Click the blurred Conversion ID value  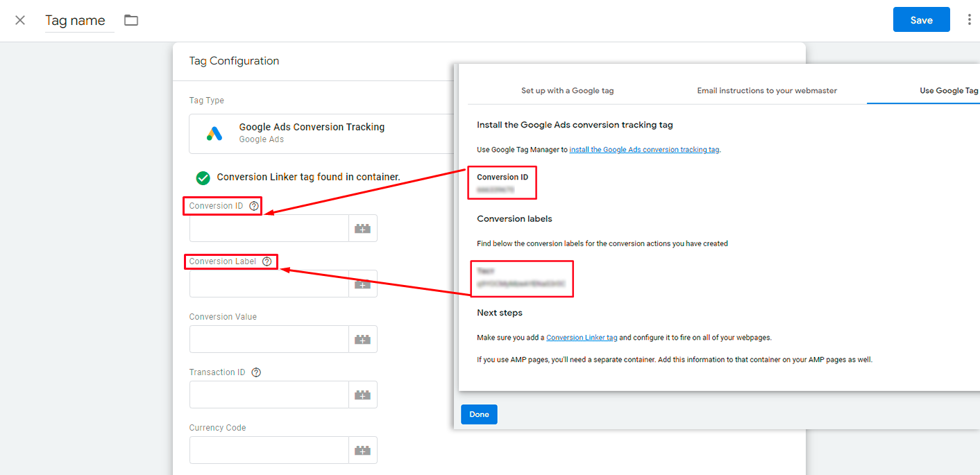point(496,189)
